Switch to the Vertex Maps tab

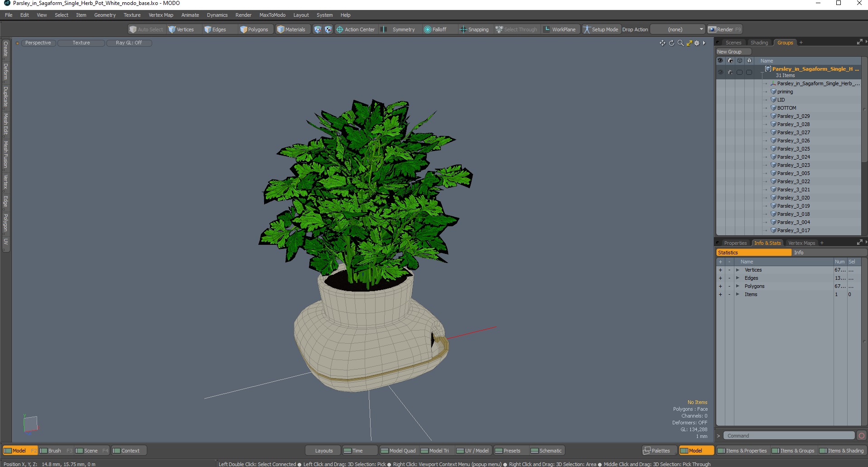click(801, 243)
